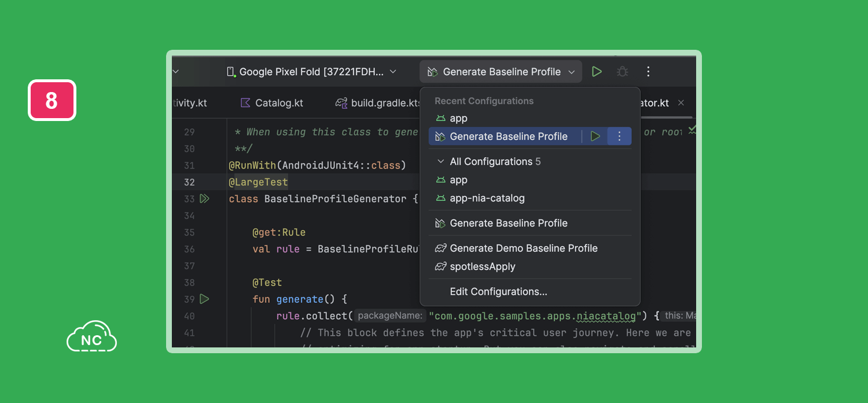Click the packageName: inlay hint
This screenshot has height=403, width=868.
pyautogui.click(x=390, y=316)
